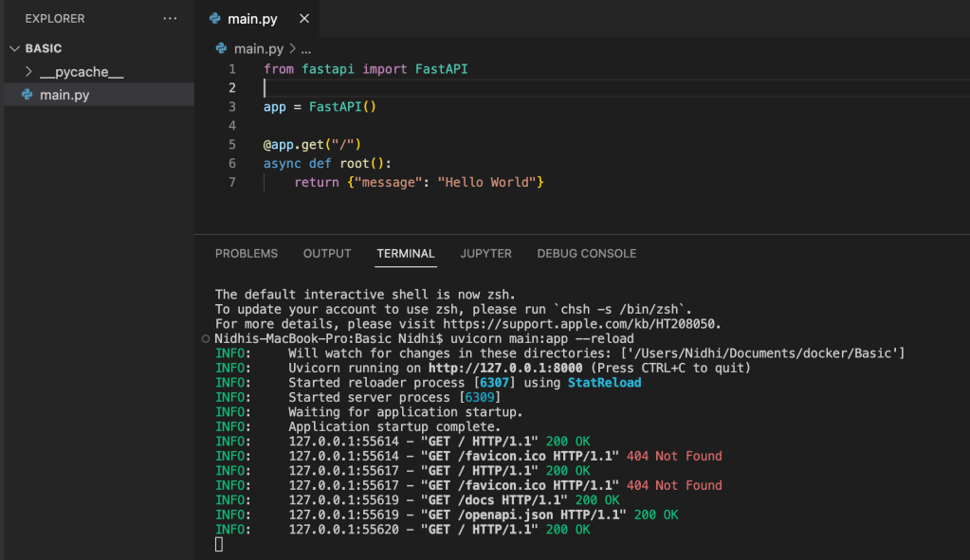Click Python file icon beside main.py in Explorer

(27, 95)
